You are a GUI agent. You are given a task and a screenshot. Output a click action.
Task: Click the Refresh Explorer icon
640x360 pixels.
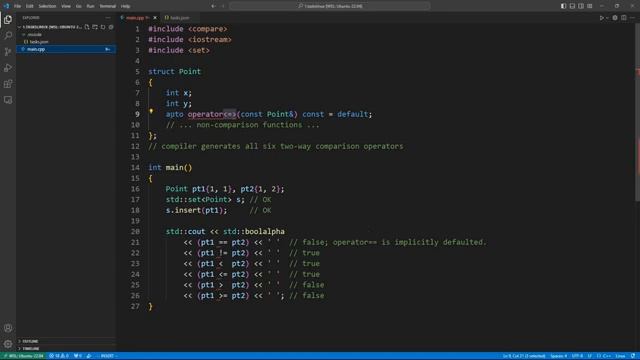click(x=103, y=27)
